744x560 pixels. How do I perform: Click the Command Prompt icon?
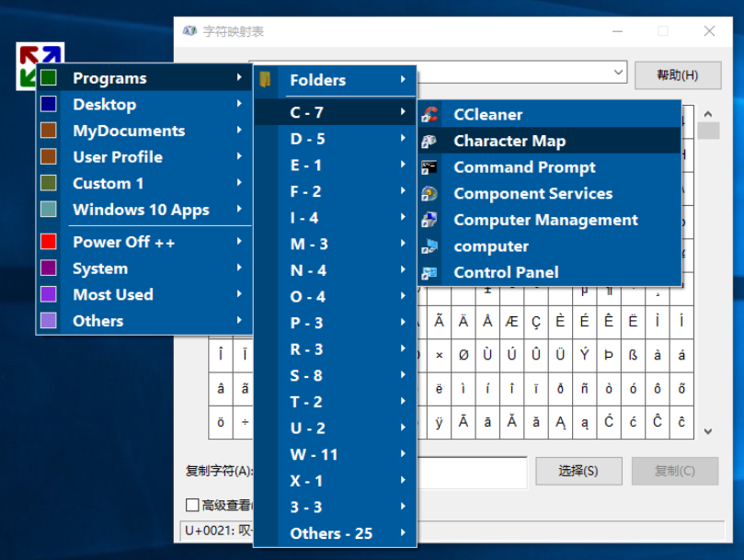(x=429, y=167)
